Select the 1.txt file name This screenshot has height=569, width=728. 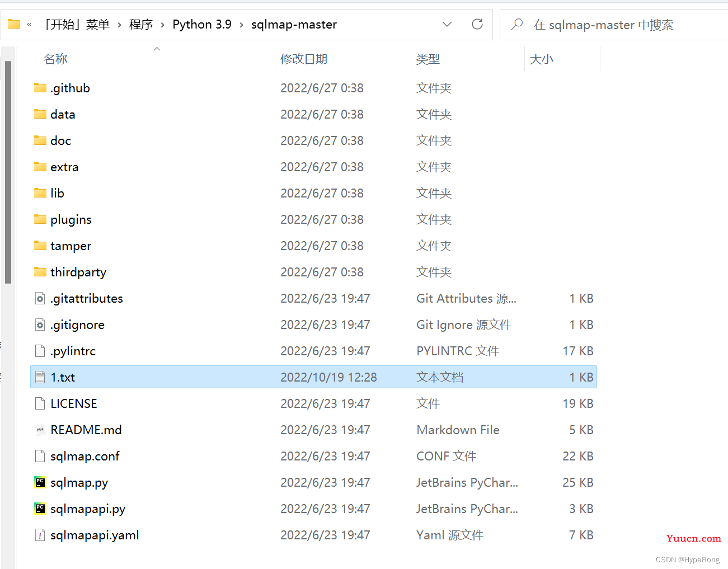63,377
